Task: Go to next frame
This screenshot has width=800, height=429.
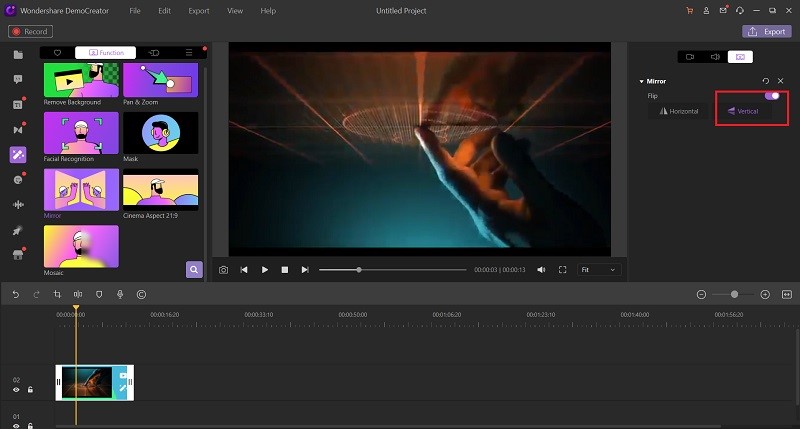Action: click(305, 270)
